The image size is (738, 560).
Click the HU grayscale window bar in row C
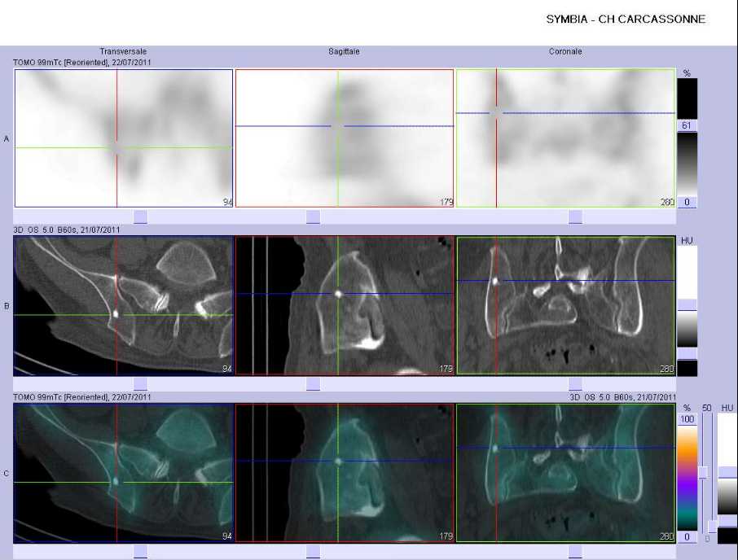coord(727,497)
